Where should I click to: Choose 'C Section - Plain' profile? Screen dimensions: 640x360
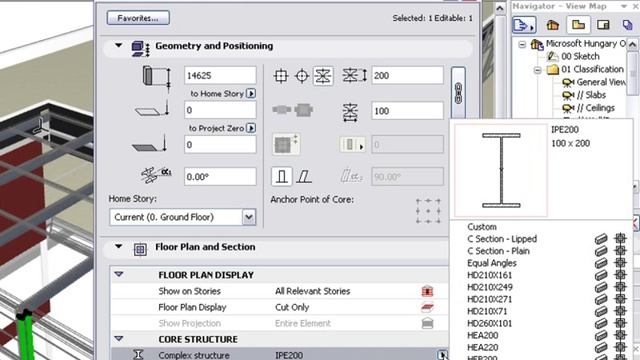(498, 251)
